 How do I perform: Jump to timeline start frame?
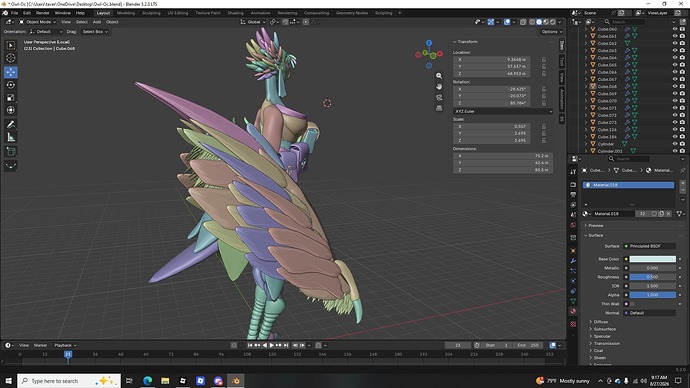[x=250, y=345]
